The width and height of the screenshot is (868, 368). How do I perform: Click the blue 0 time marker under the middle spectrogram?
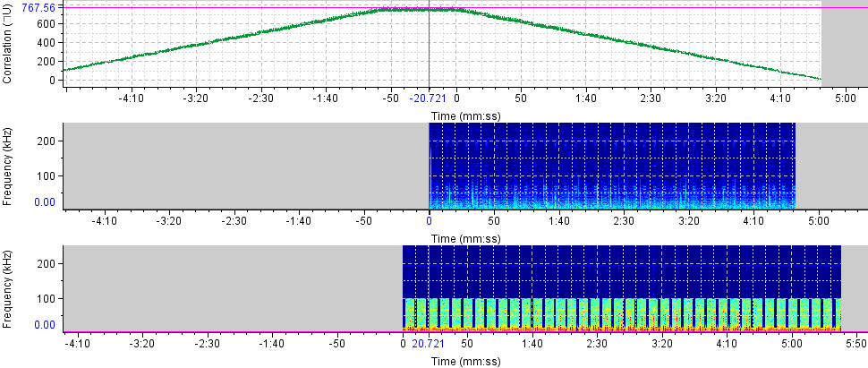[430, 220]
